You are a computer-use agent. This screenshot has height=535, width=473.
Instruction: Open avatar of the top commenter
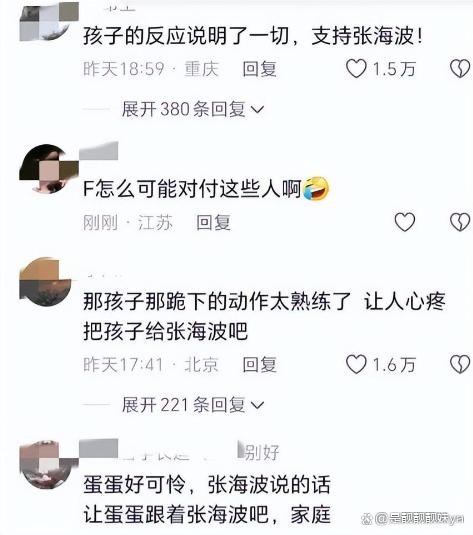tap(49, 21)
